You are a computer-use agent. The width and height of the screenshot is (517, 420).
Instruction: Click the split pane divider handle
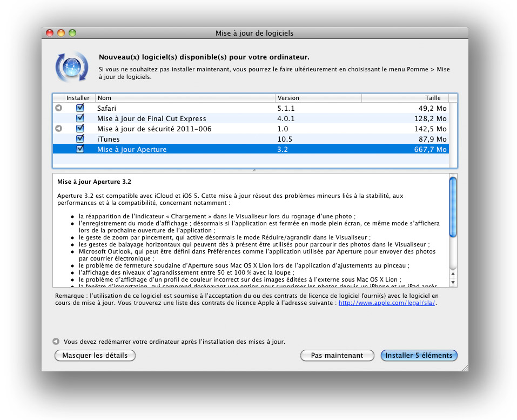pyautogui.click(x=254, y=170)
